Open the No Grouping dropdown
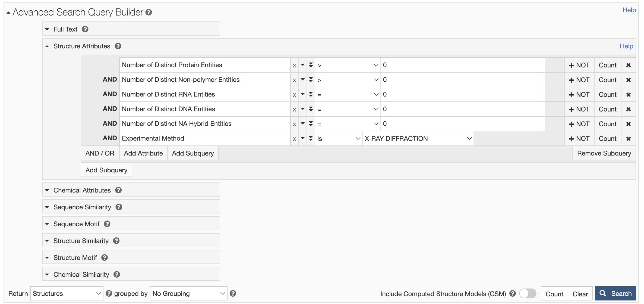644x304 pixels. pos(188,293)
